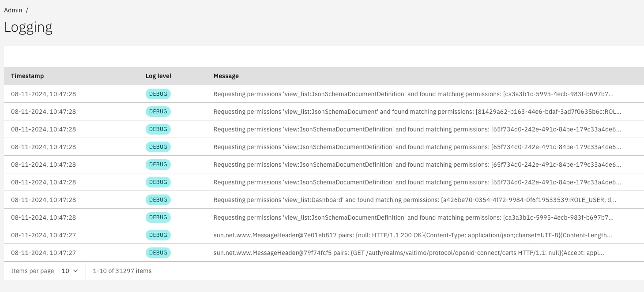Open the view_list:JsonSchemaDocument permissions log message
644x292 pixels.
pos(417,112)
